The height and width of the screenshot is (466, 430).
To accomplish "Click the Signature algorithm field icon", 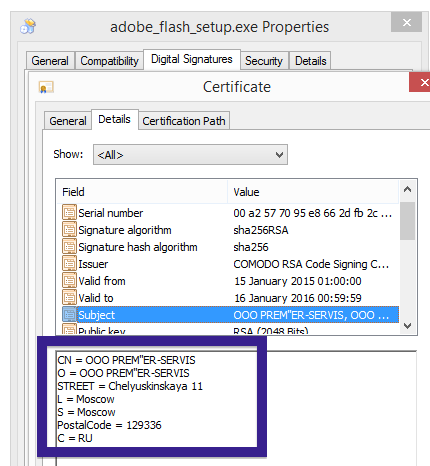I will coord(69,230).
